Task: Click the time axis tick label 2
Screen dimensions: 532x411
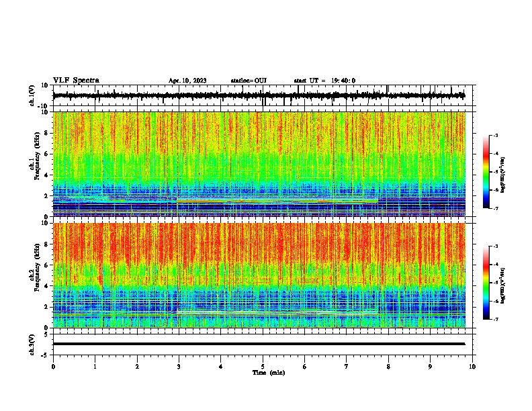Action: 137,367
